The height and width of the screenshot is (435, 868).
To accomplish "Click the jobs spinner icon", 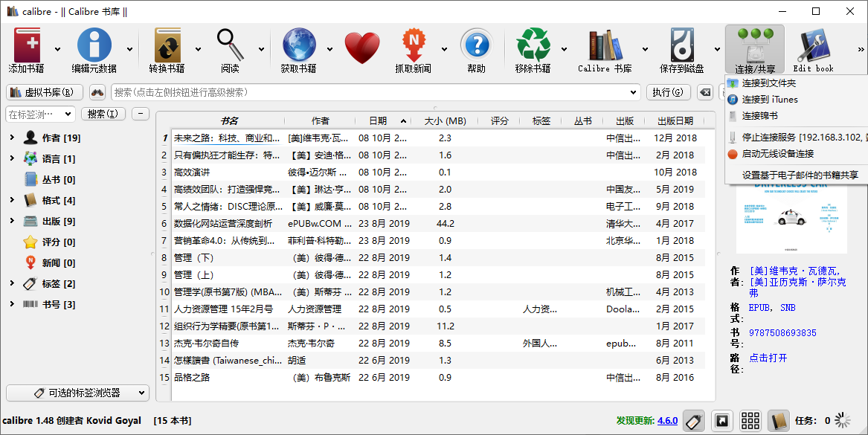I will tap(843, 421).
